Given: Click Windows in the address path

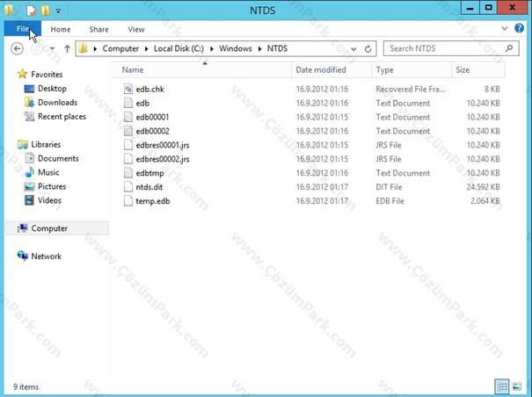Looking at the screenshot, I should point(236,48).
